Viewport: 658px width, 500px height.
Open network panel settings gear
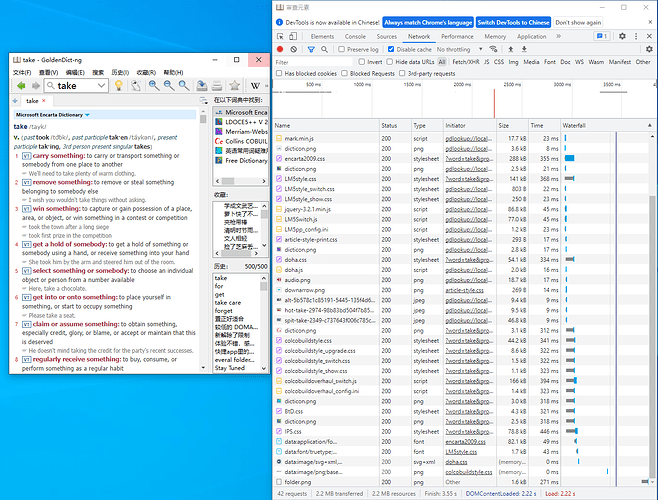[649, 49]
